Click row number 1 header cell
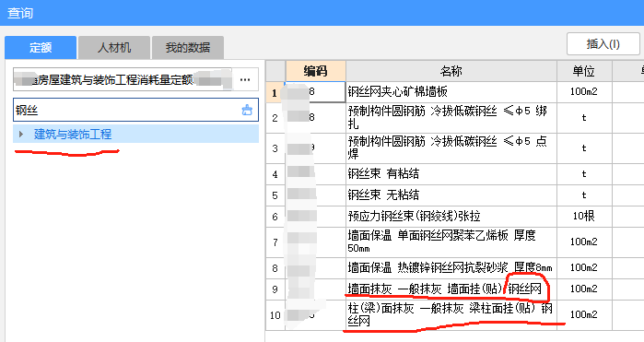Image resolution: width=644 pixels, height=342 pixels. pos(275,92)
